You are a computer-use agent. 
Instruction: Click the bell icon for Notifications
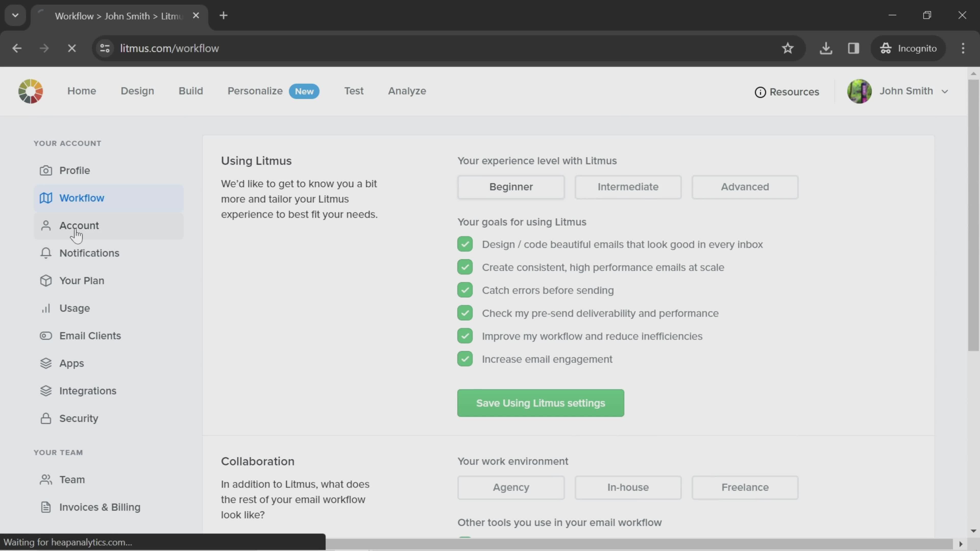click(x=46, y=253)
